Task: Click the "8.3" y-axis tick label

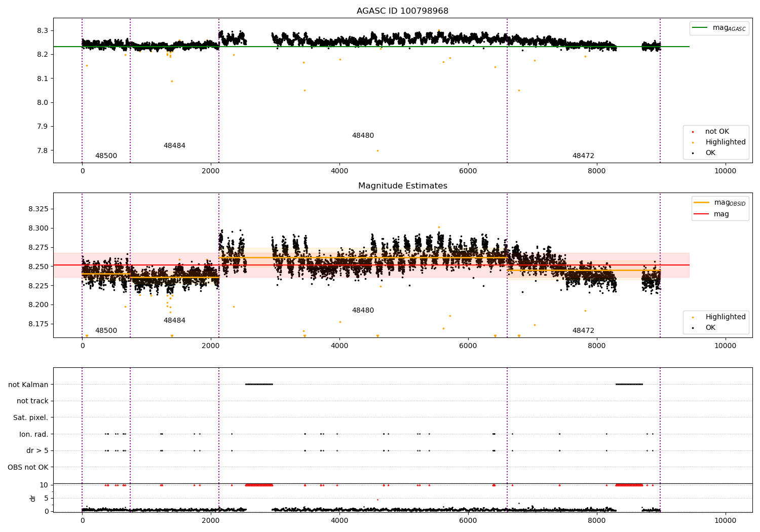Action: click(43, 31)
